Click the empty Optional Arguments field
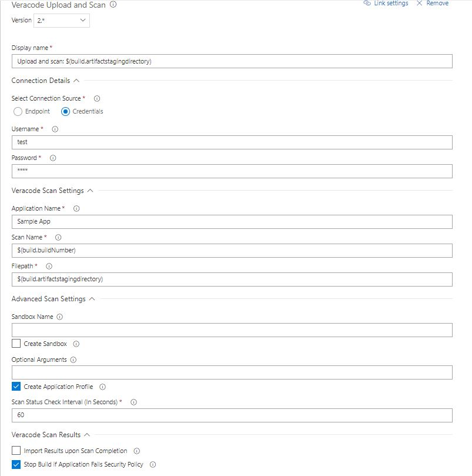 [x=232, y=372]
